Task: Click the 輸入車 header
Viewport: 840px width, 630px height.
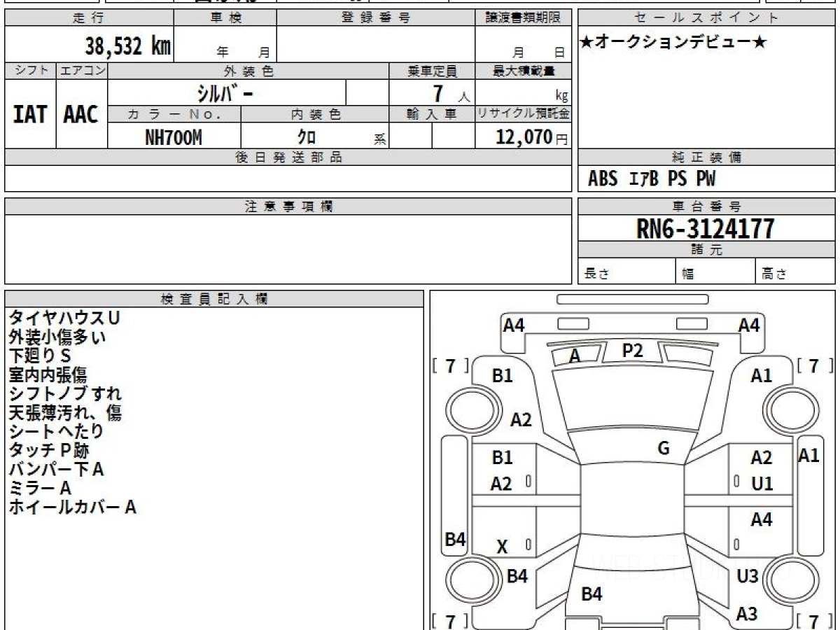Action: click(432, 114)
